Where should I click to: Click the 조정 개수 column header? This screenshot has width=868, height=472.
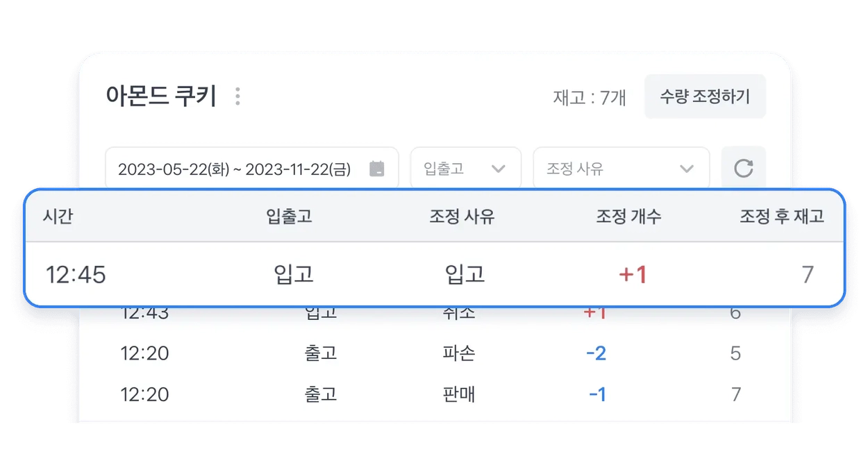628,217
